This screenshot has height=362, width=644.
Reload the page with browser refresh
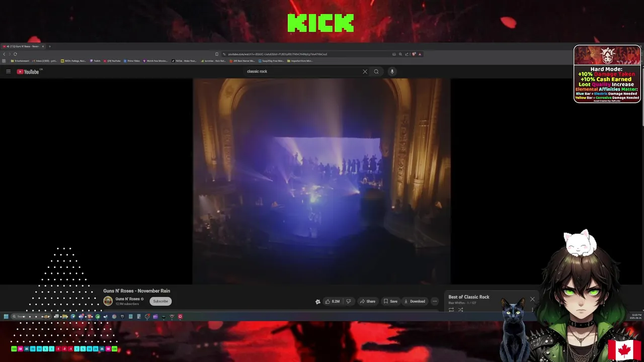pos(15,54)
